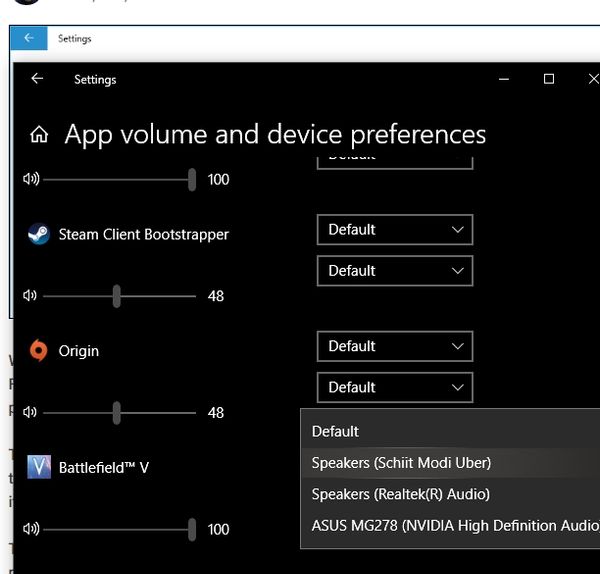This screenshot has width=600, height=574.
Task: Click the Battlefield V app icon
Action: pyautogui.click(x=39, y=467)
